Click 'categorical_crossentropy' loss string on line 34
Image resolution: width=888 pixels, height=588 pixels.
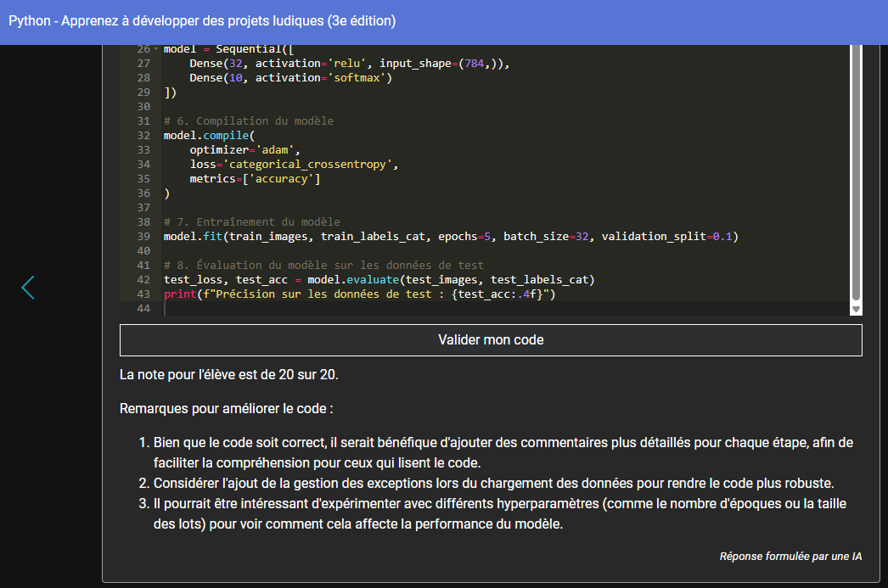click(307, 164)
